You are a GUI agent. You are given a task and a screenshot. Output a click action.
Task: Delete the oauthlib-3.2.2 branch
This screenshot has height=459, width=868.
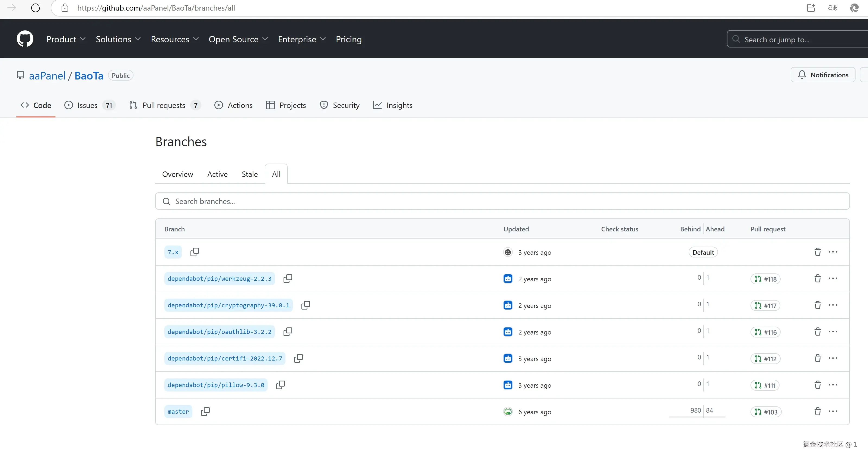(x=818, y=331)
